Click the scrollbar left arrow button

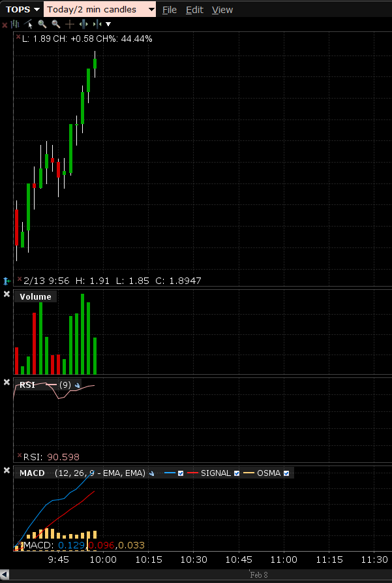pyautogui.click(x=4, y=575)
